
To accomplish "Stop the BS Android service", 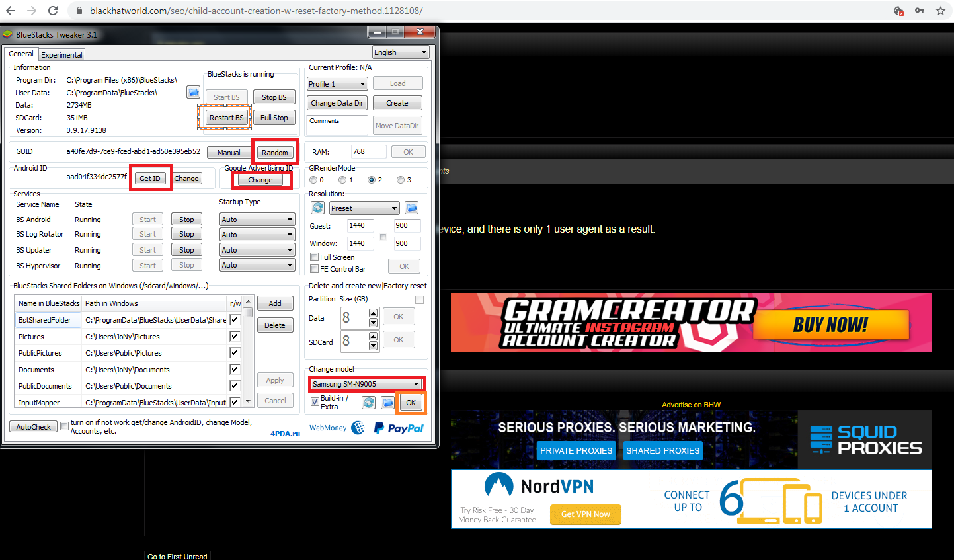I will point(187,220).
